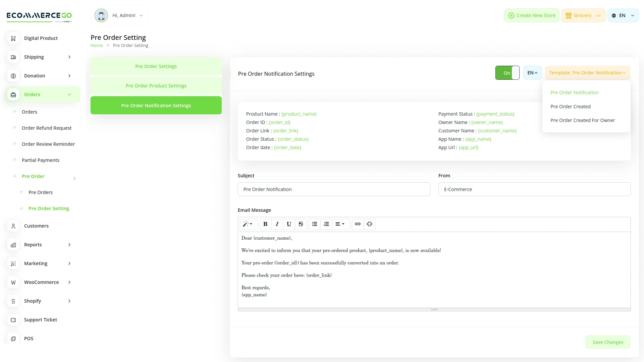644x362 pixels.
Task: Select the Reports chart icon
Action: coord(13,245)
